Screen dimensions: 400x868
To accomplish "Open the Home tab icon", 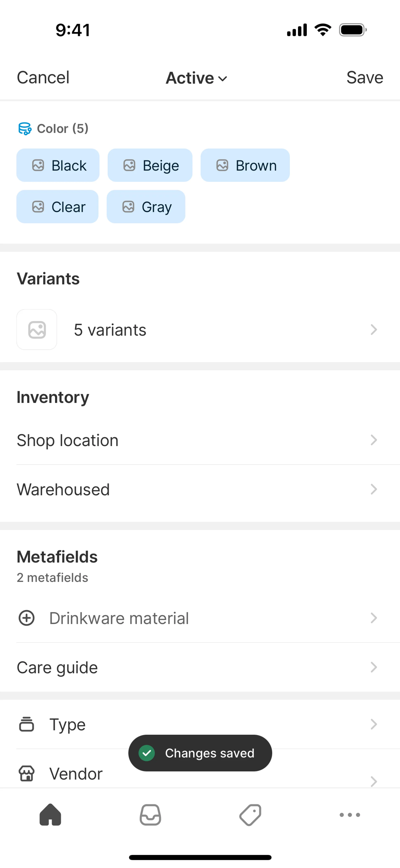I will [x=50, y=814].
